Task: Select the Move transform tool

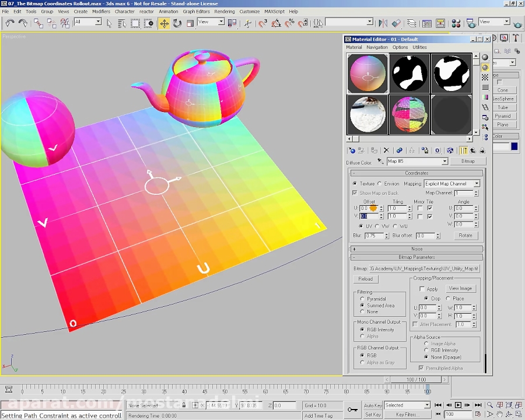Action: click(x=164, y=23)
